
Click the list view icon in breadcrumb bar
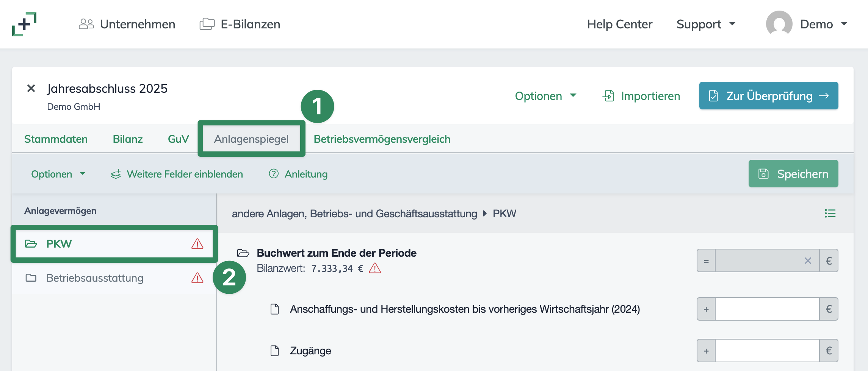(x=830, y=214)
